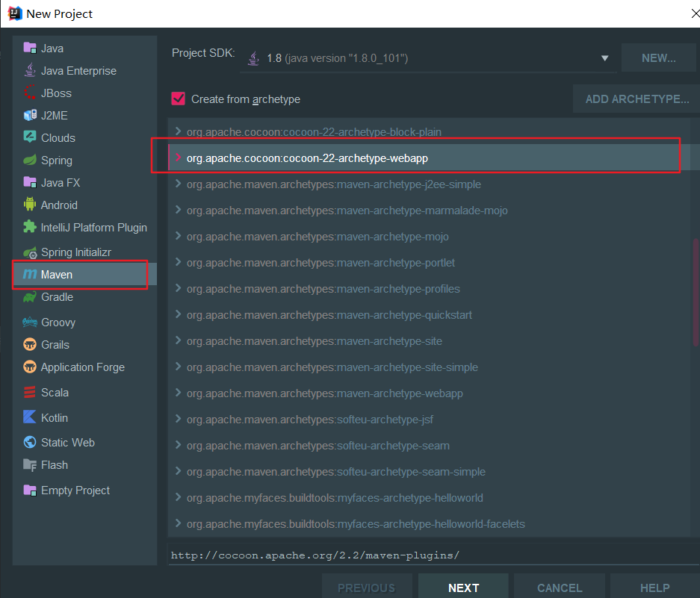Expand maven-archetype-portlet chevron
The width and height of the screenshot is (700, 598).
[x=178, y=261]
